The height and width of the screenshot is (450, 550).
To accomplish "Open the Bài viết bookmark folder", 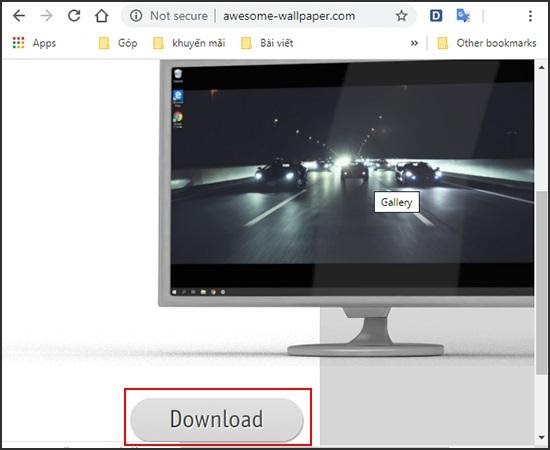I will (267, 43).
